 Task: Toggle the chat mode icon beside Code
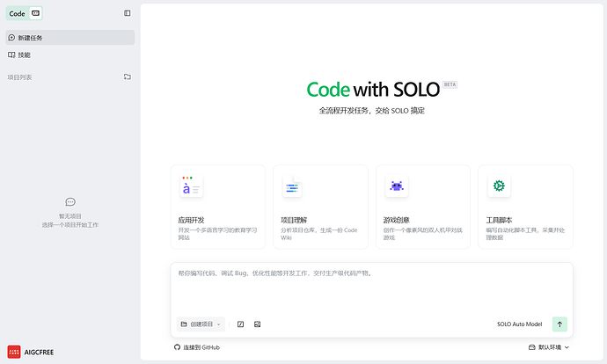tap(35, 13)
